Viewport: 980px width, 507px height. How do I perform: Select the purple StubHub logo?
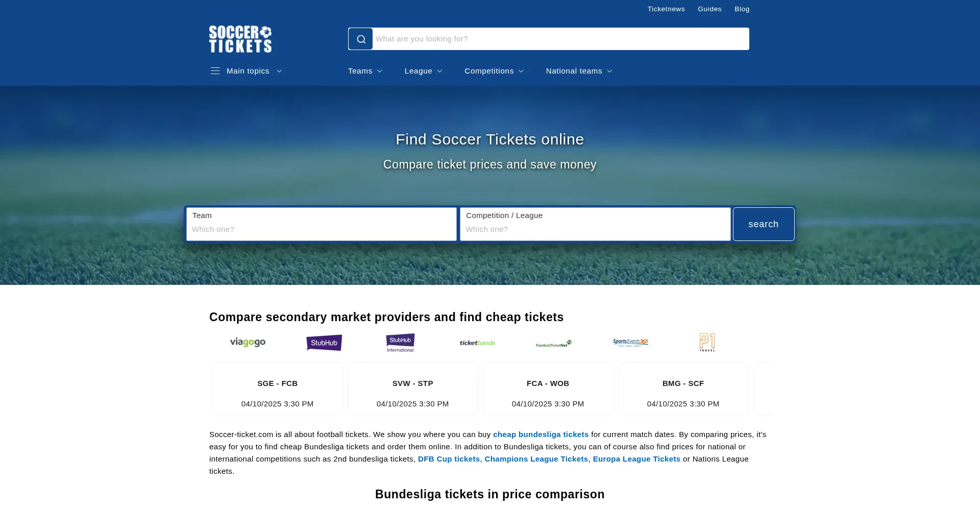(324, 343)
